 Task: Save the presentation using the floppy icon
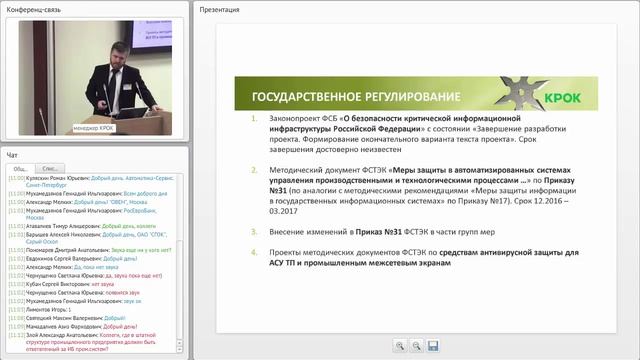tap(433, 346)
